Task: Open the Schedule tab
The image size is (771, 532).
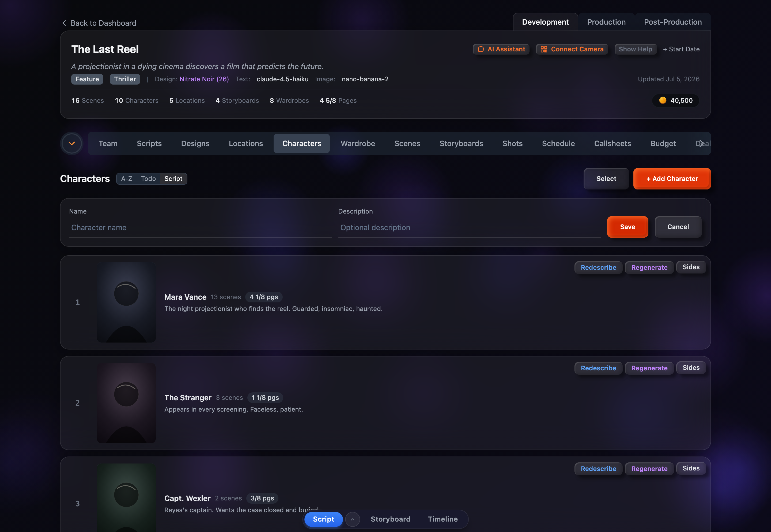Action: 558,144
